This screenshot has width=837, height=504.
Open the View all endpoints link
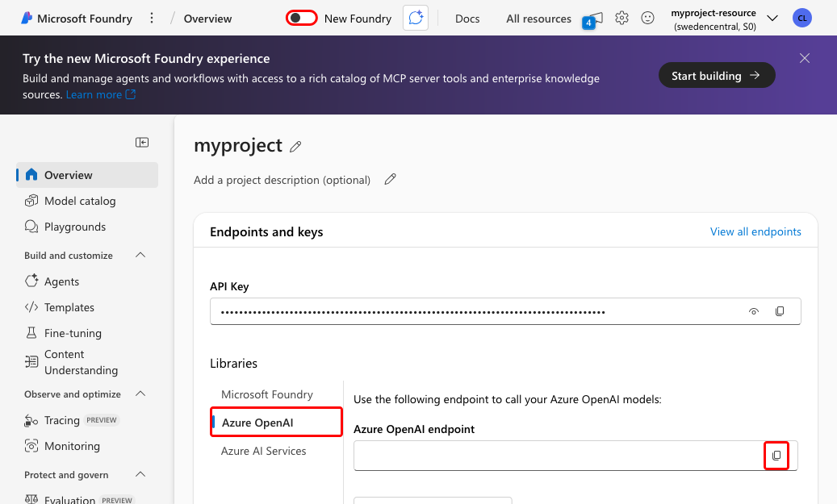(x=755, y=231)
